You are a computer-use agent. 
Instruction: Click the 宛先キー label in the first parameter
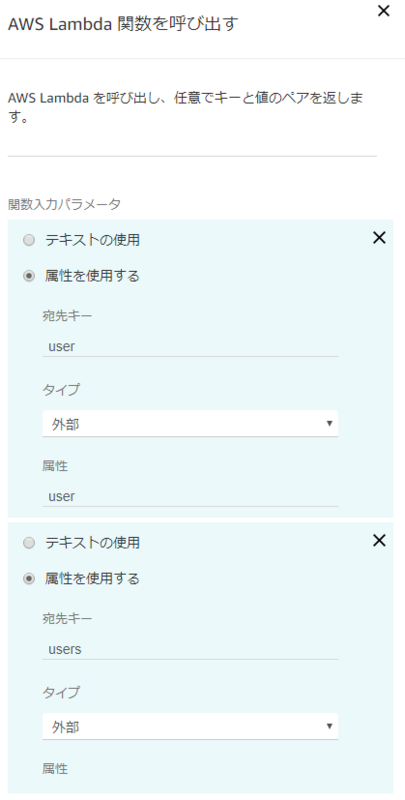click(x=67, y=316)
